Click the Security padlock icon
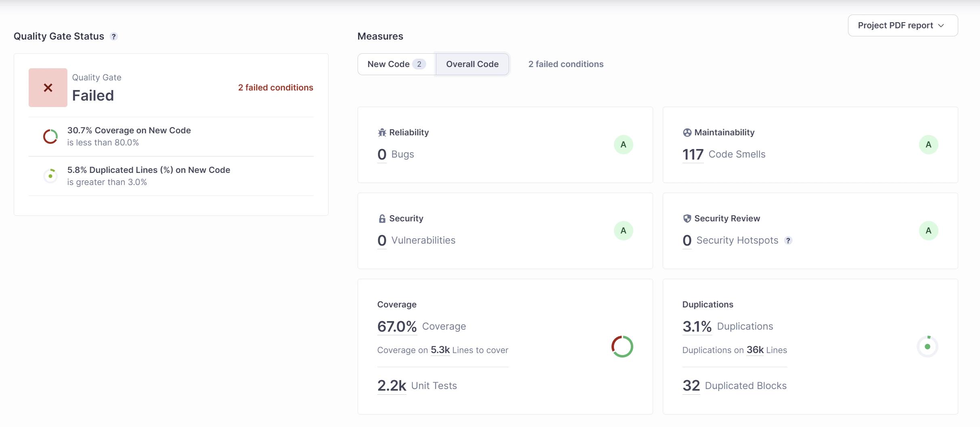 (x=382, y=219)
